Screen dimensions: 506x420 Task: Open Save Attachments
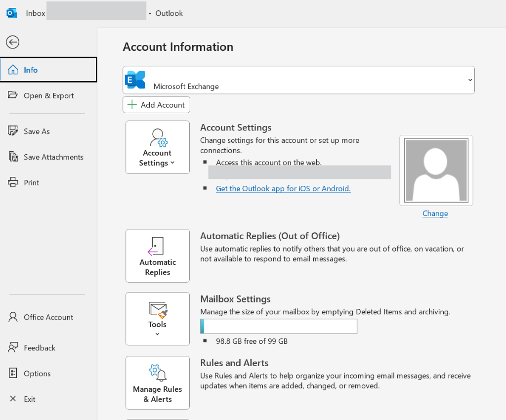click(53, 157)
